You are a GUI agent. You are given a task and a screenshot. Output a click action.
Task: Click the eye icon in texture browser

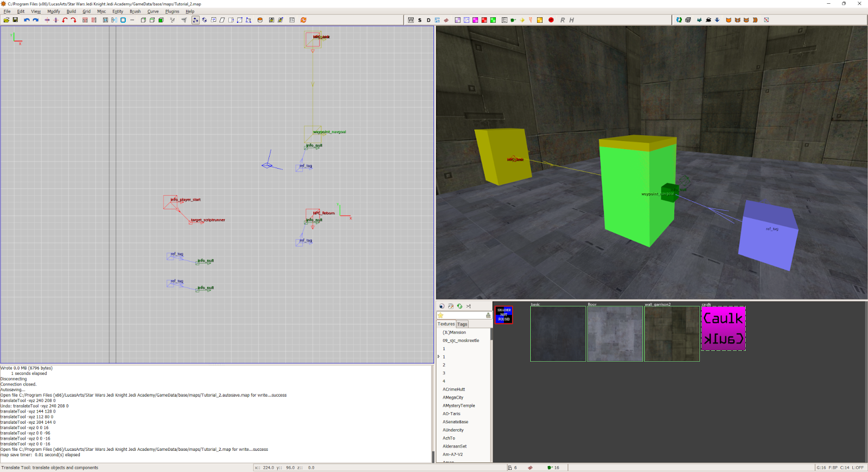click(442, 306)
